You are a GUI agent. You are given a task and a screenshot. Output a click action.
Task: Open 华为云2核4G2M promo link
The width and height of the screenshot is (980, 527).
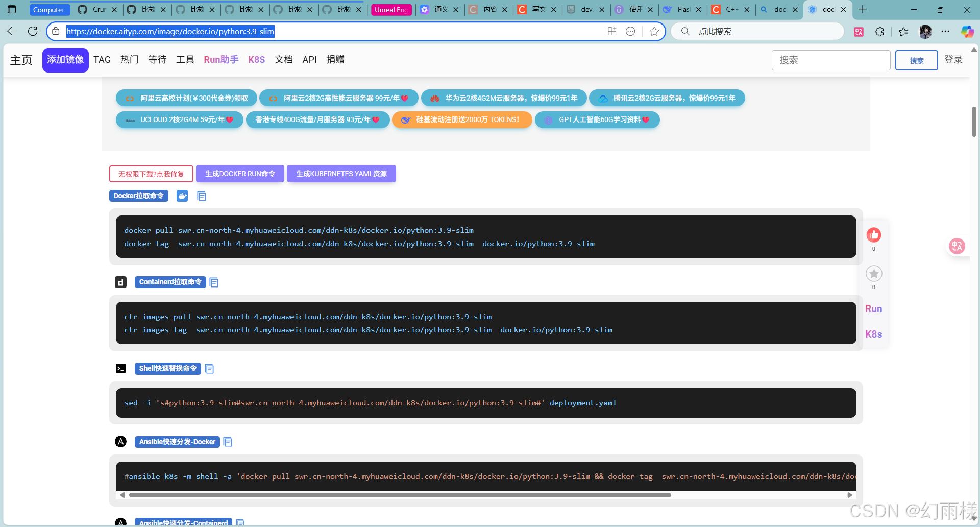click(504, 98)
